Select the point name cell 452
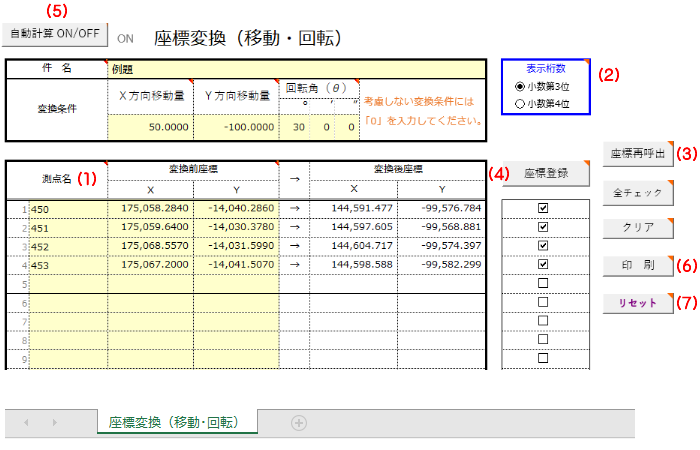Image resolution: width=700 pixels, height=450 pixels. pyautogui.click(x=68, y=246)
